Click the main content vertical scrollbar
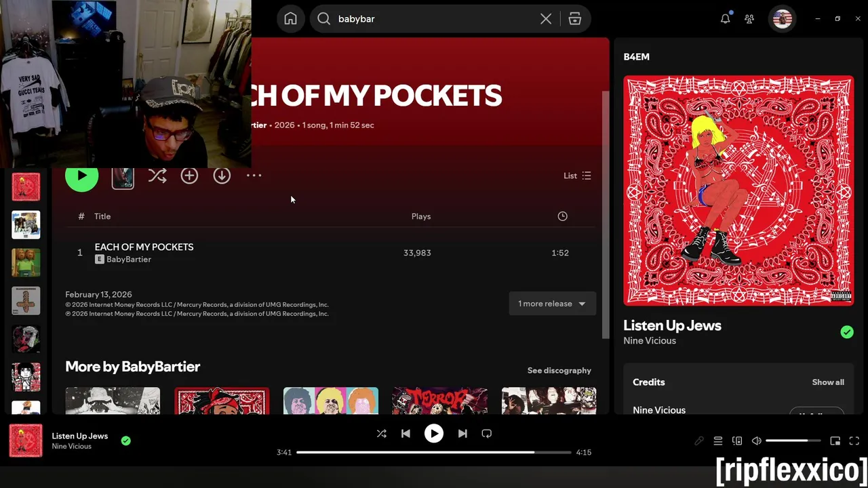The image size is (868, 488). pos(606,214)
